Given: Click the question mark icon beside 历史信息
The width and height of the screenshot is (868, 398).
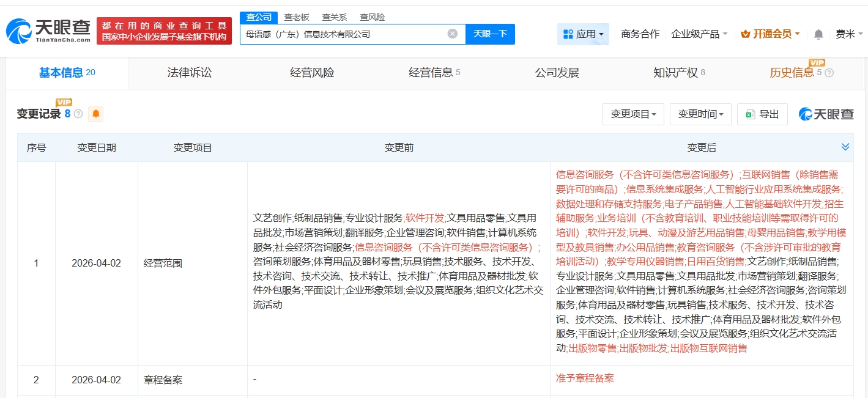Looking at the screenshot, I should (x=829, y=73).
